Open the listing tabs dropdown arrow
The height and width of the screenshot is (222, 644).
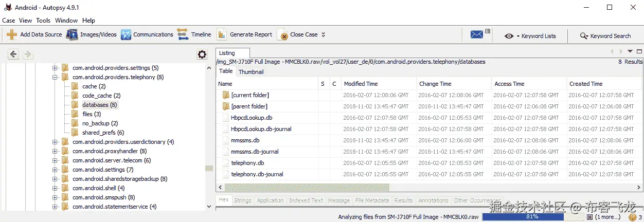click(630, 51)
